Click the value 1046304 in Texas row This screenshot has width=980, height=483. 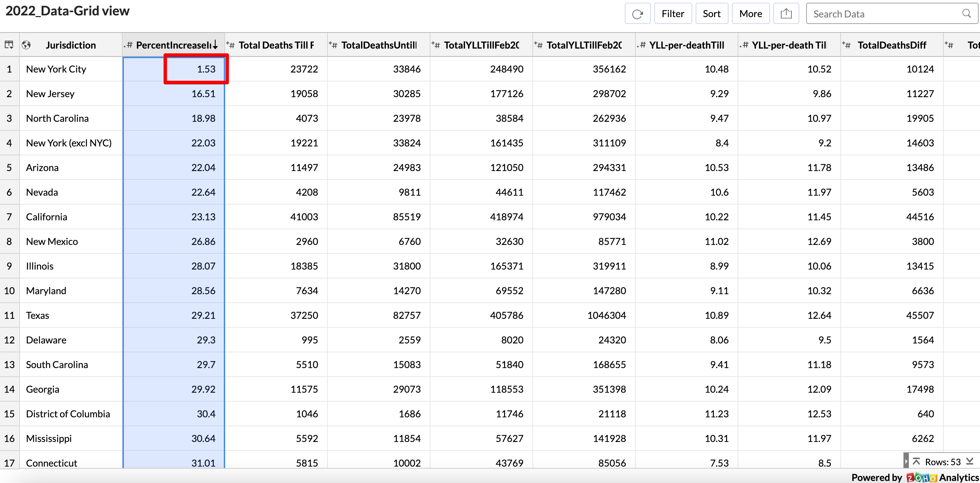click(x=606, y=315)
